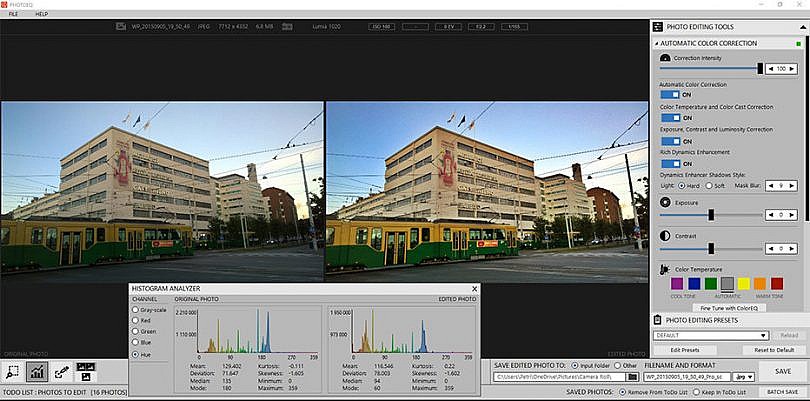810x401 pixels.
Task: Click the save folder path field
Action: click(x=559, y=378)
